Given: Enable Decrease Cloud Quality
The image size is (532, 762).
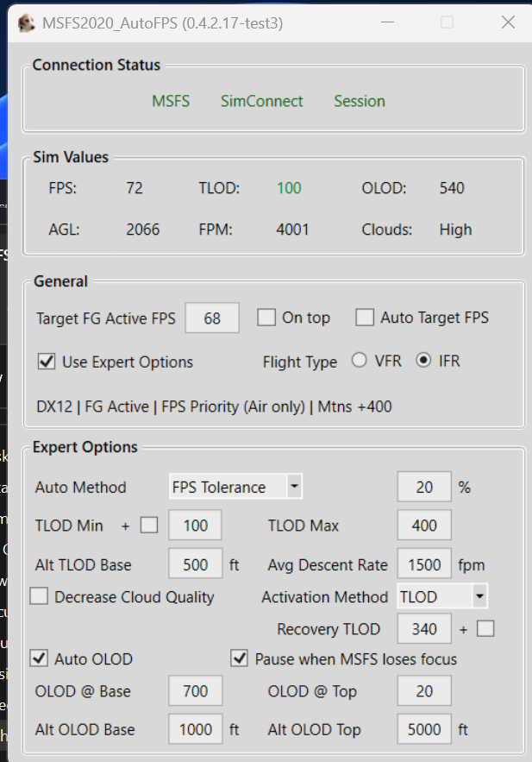Looking at the screenshot, I should tap(39, 596).
